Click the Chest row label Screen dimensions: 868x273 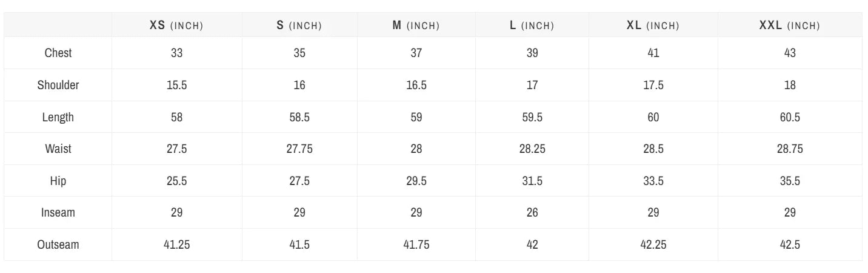tap(58, 53)
